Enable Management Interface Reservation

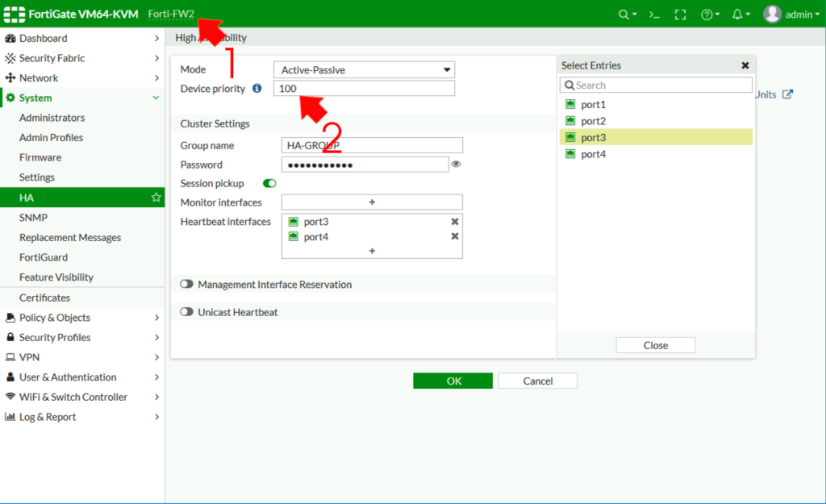coord(186,284)
